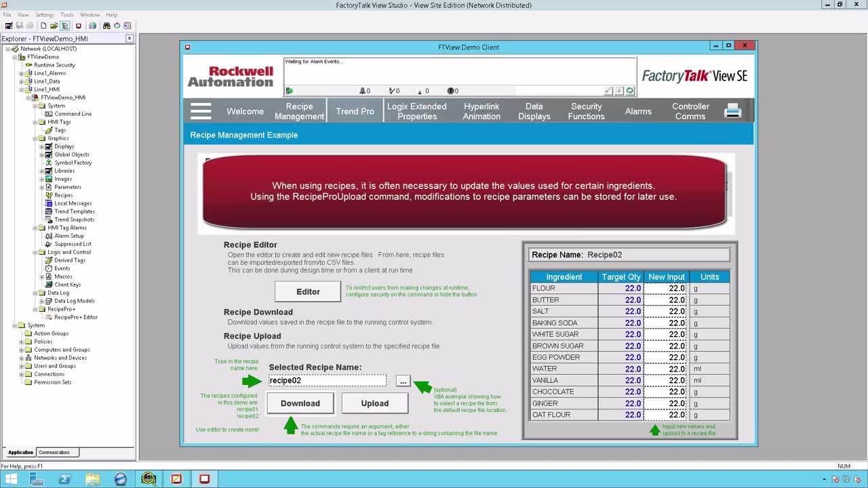868x488 pixels.
Task: Toggle the Explorer tree toolbar icon
Action: point(65,26)
